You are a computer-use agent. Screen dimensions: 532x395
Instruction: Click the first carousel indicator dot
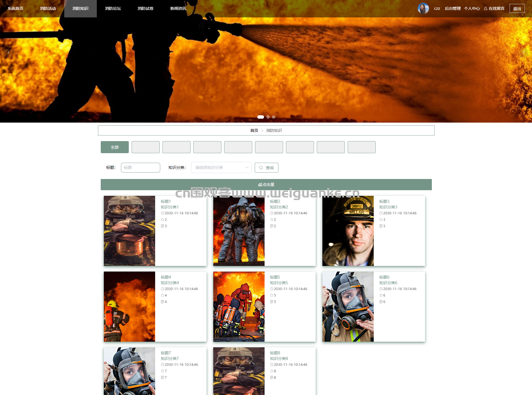pos(261,117)
